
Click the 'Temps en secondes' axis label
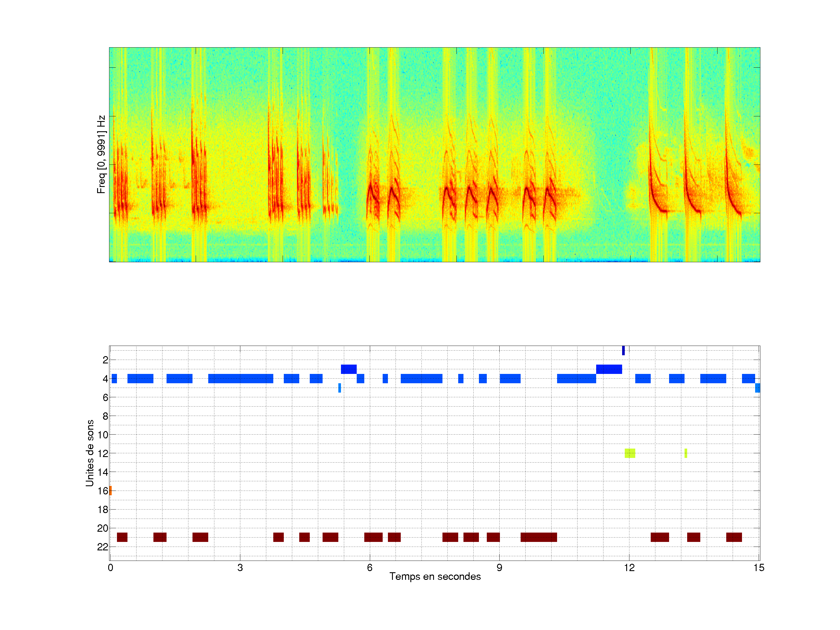coord(435,576)
